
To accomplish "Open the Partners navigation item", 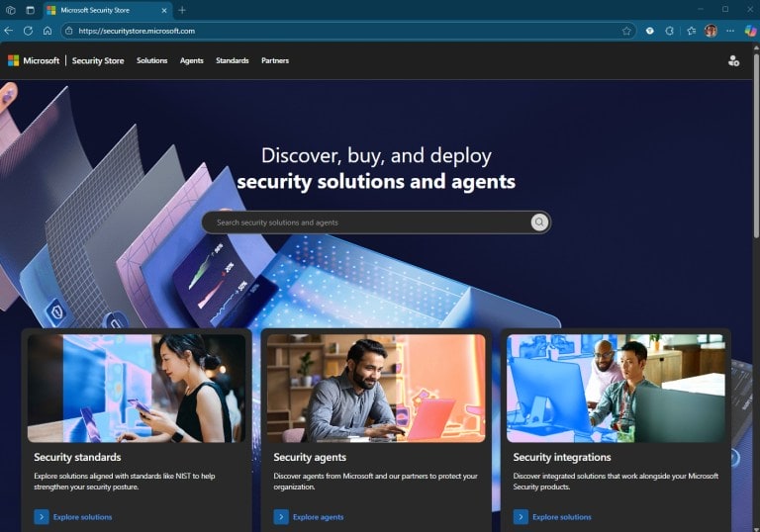I will tap(275, 60).
